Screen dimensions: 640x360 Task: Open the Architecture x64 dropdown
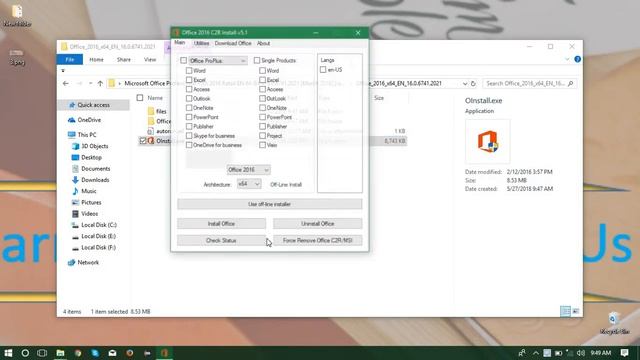coord(249,184)
